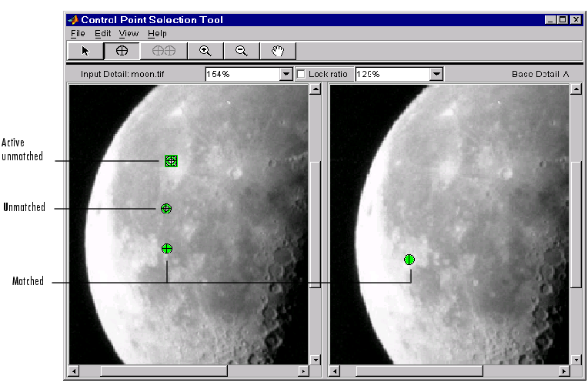Open the base zoom dropdown arrow at 129%

(x=436, y=74)
